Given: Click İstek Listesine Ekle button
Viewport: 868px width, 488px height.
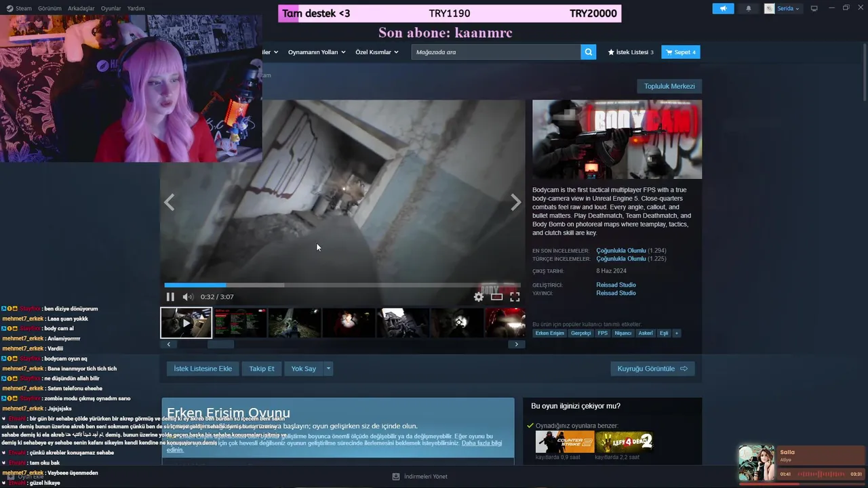Looking at the screenshot, I should (203, 369).
